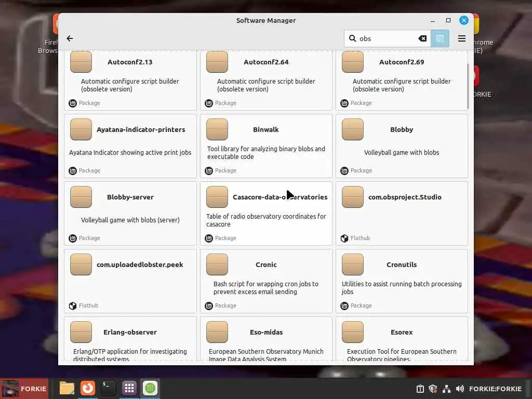Launch Firefox from the taskbar
The image size is (532, 399).
tap(87, 388)
